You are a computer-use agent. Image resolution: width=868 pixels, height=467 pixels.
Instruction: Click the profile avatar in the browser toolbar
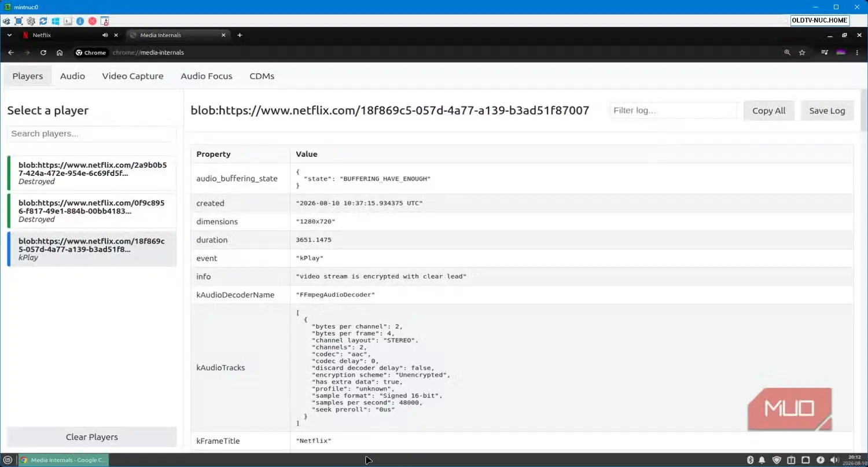click(x=841, y=53)
